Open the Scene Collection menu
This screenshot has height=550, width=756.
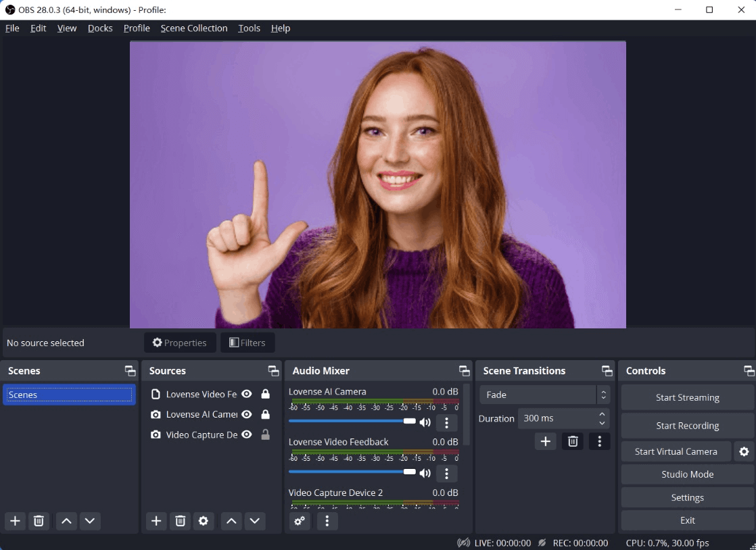pyautogui.click(x=193, y=28)
